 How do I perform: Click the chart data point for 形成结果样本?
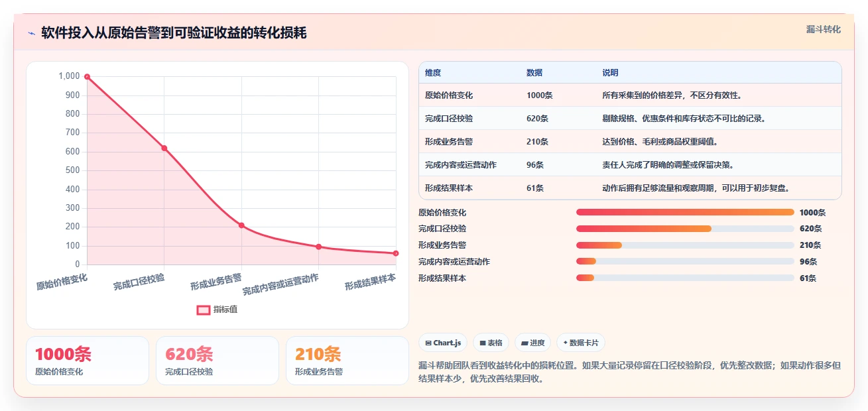click(x=396, y=253)
